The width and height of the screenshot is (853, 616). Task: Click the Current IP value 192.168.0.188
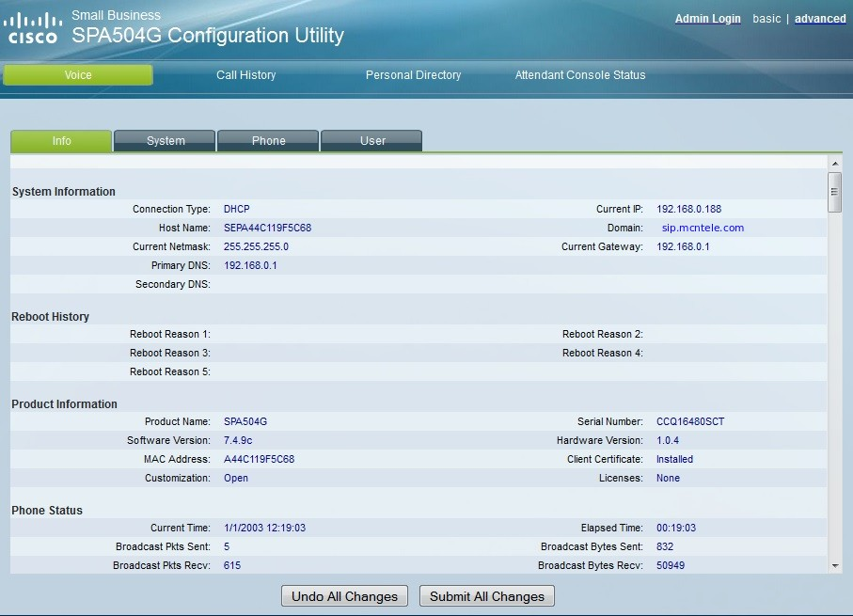(x=688, y=209)
